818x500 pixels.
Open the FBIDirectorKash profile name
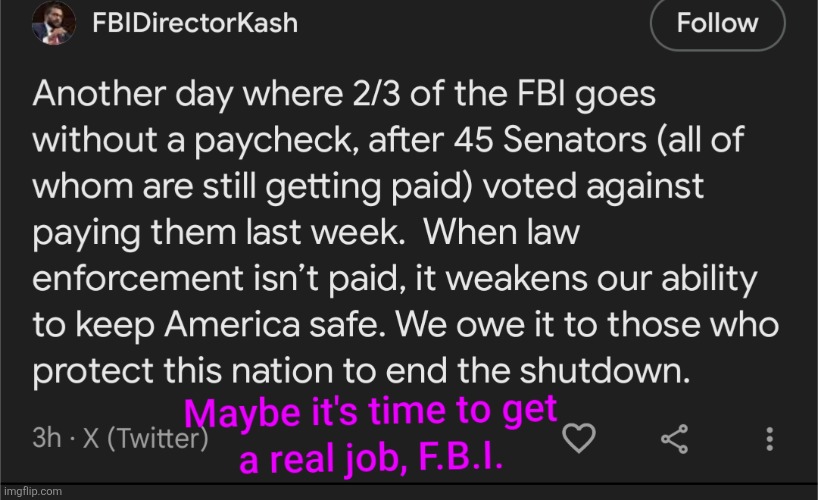[194, 23]
